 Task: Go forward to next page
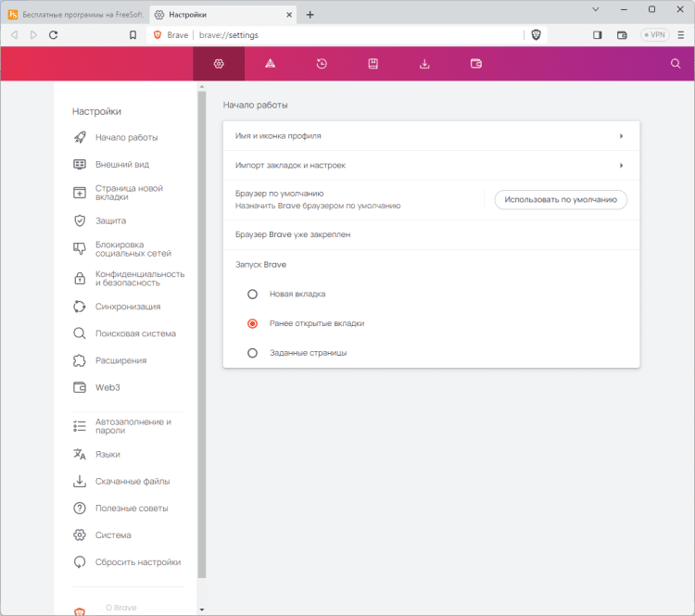tap(33, 35)
